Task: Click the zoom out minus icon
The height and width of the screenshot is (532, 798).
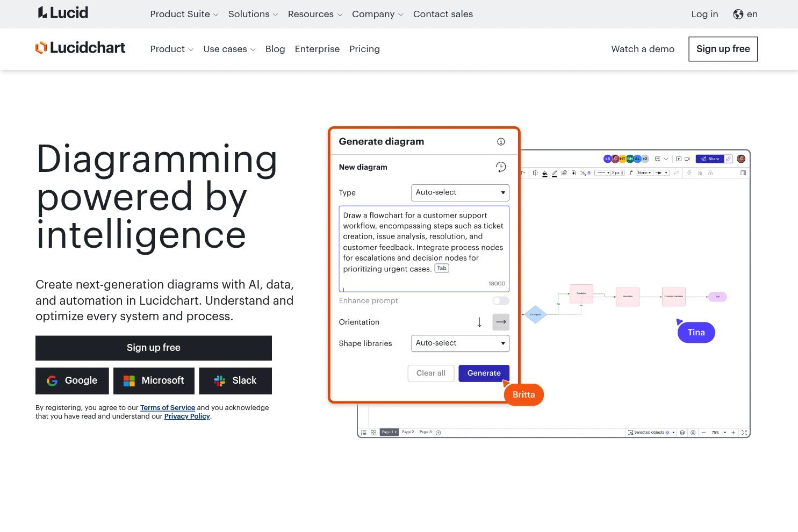Action: (x=703, y=433)
